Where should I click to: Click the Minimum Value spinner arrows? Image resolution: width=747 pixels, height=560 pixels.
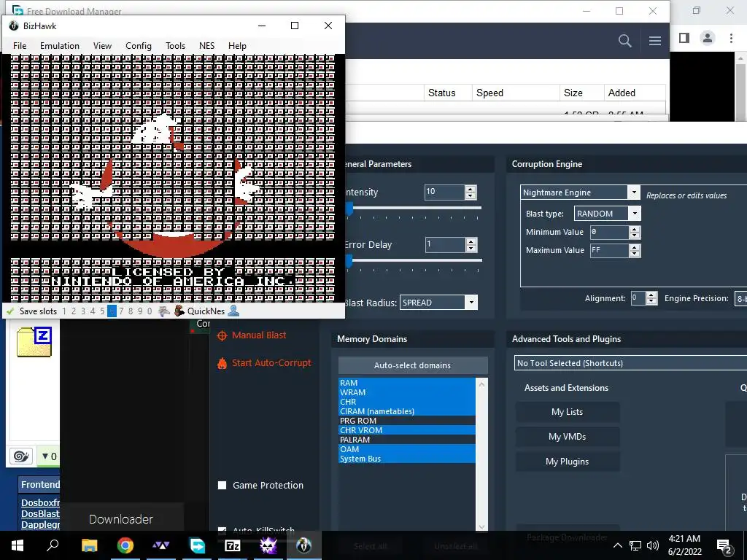(635, 232)
